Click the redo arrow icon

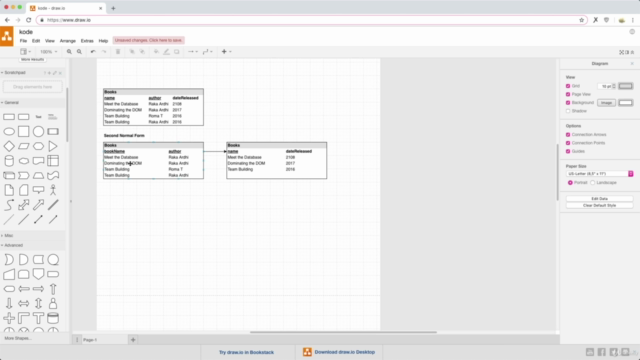click(104, 52)
